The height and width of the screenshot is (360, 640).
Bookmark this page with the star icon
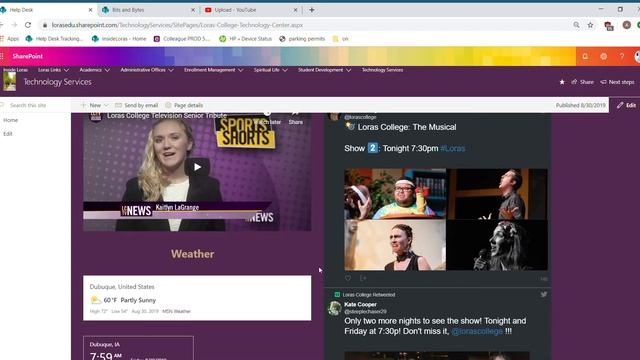590,25
